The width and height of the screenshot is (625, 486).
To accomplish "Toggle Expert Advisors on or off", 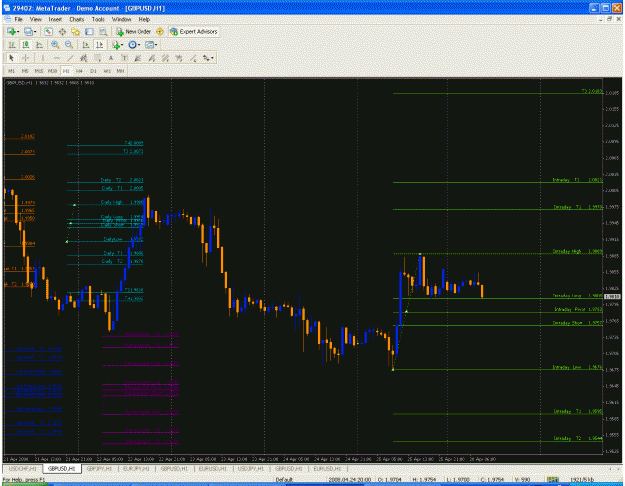I will 194,31.
